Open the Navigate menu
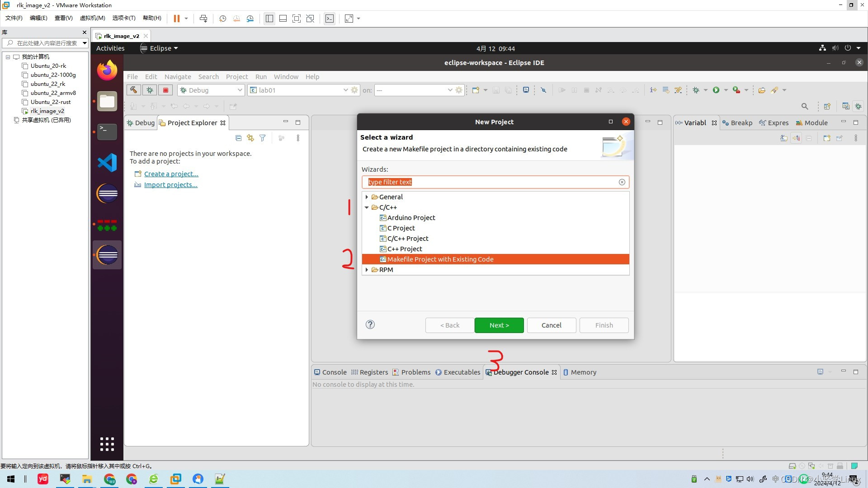This screenshot has width=868, height=488. coord(177,77)
